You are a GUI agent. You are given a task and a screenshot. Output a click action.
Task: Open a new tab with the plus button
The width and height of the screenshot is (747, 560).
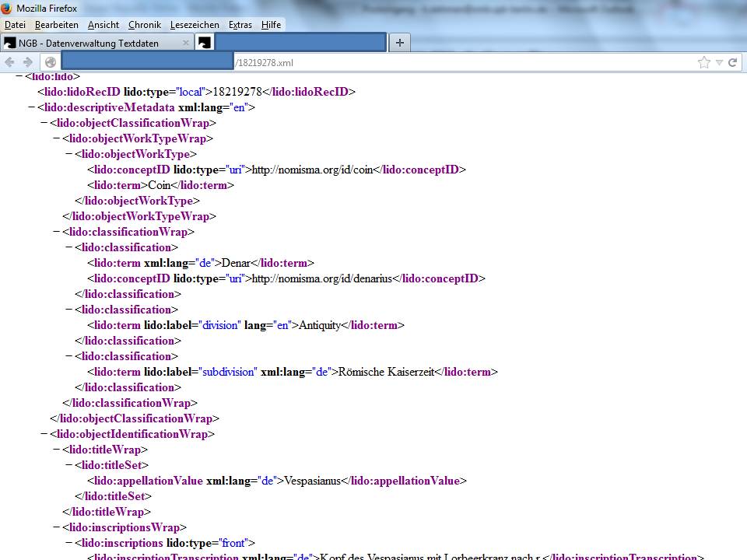click(x=399, y=43)
